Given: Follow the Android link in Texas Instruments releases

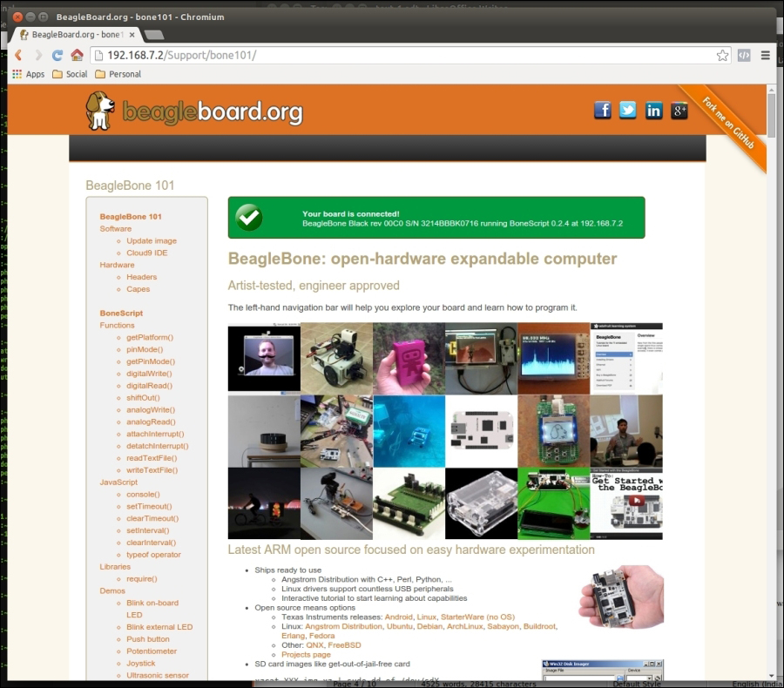Looking at the screenshot, I should (398, 617).
